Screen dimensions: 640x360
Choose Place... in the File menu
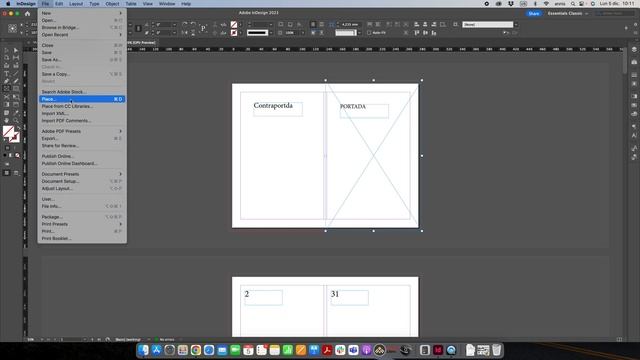click(x=82, y=99)
